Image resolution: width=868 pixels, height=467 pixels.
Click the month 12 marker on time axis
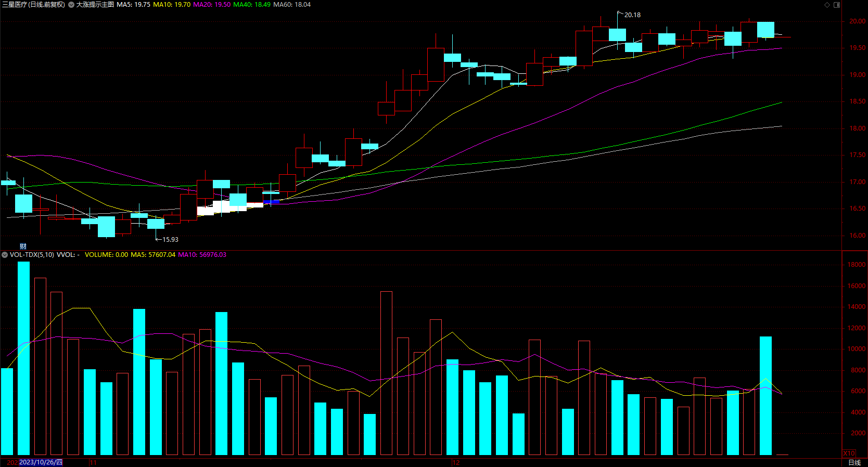coord(456,462)
